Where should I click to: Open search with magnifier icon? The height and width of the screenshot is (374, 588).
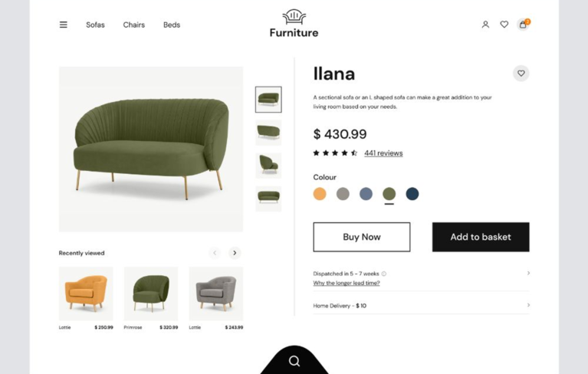294,361
